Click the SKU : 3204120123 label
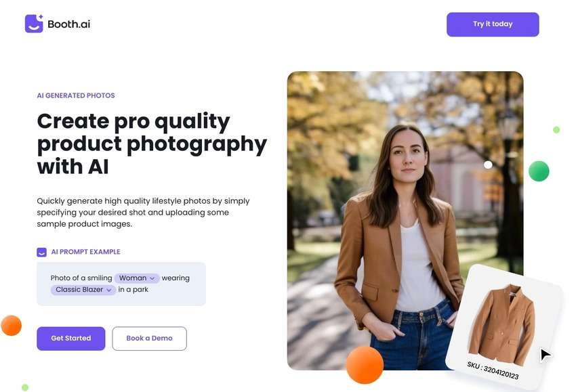The width and height of the screenshot is (576, 392). 493,370
